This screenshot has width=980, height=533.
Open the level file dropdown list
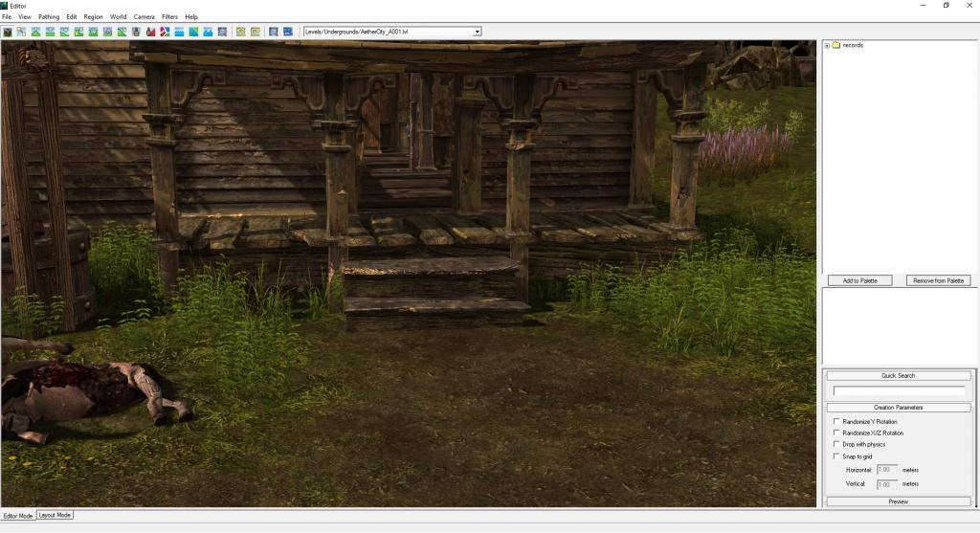point(477,32)
